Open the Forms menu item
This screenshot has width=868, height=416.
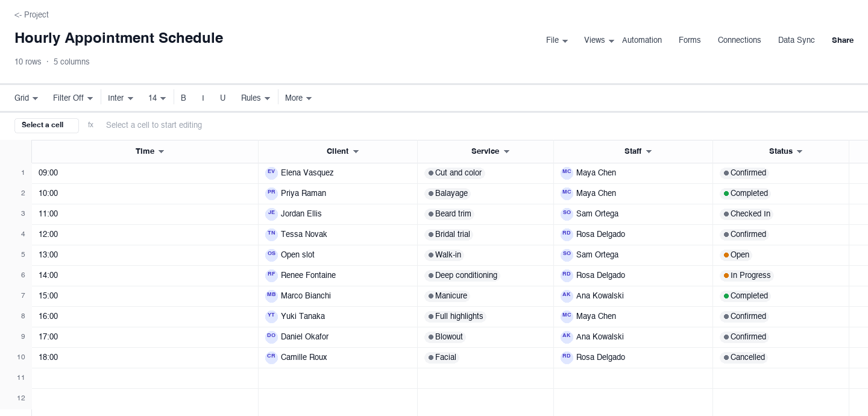(x=690, y=40)
